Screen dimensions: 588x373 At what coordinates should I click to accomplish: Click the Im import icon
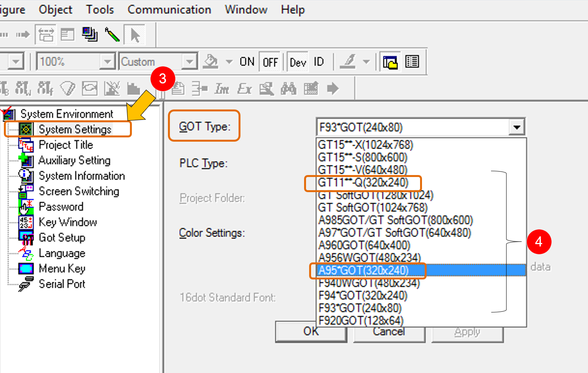coord(222,89)
